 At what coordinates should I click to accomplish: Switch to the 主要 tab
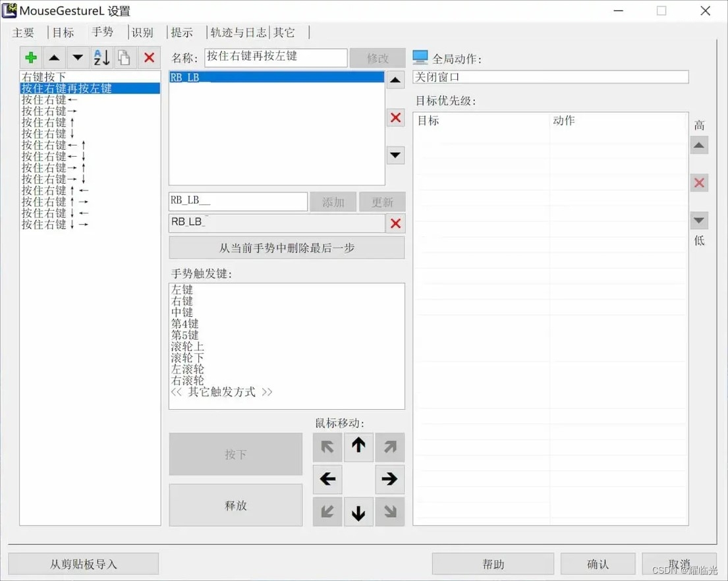pyautogui.click(x=23, y=32)
